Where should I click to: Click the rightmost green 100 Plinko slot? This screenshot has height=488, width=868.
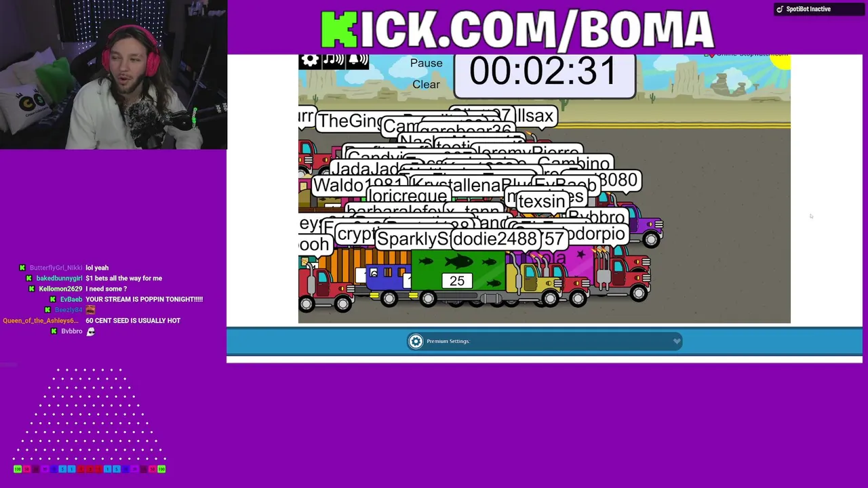point(161,469)
